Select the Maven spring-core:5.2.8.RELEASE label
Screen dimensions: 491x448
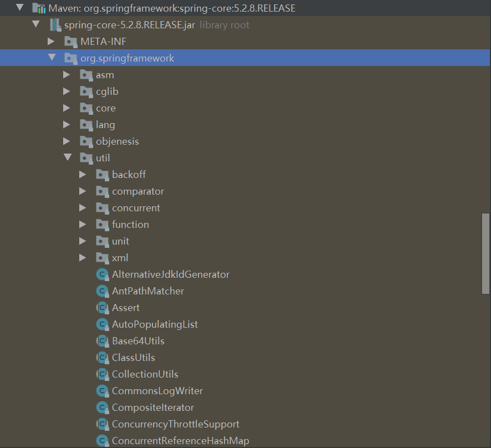[172, 8]
